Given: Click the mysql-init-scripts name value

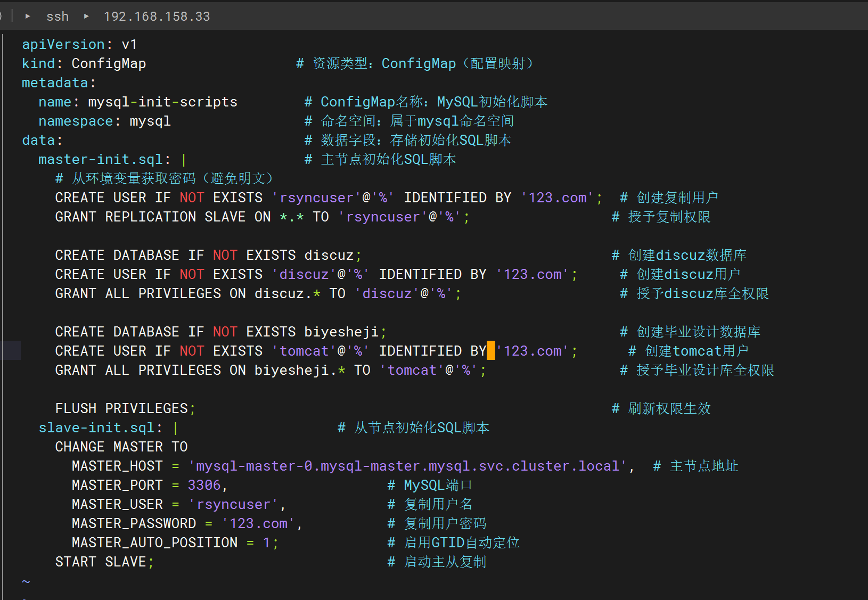Looking at the screenshot, I should tap(163, 102).
